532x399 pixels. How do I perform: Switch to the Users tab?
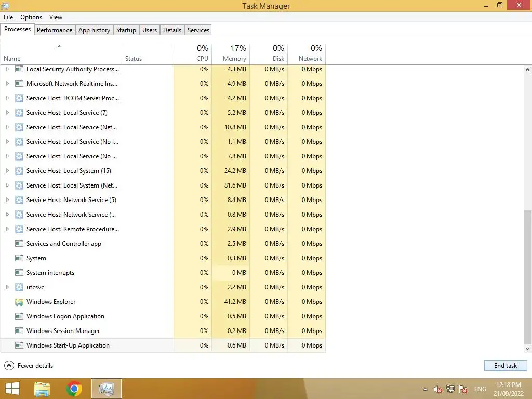[150, 30]
